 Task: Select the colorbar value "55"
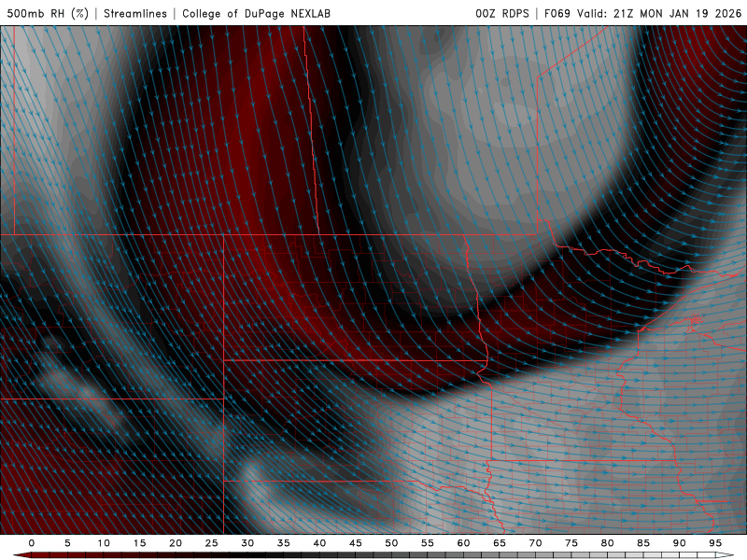click(x=428, y=543)
